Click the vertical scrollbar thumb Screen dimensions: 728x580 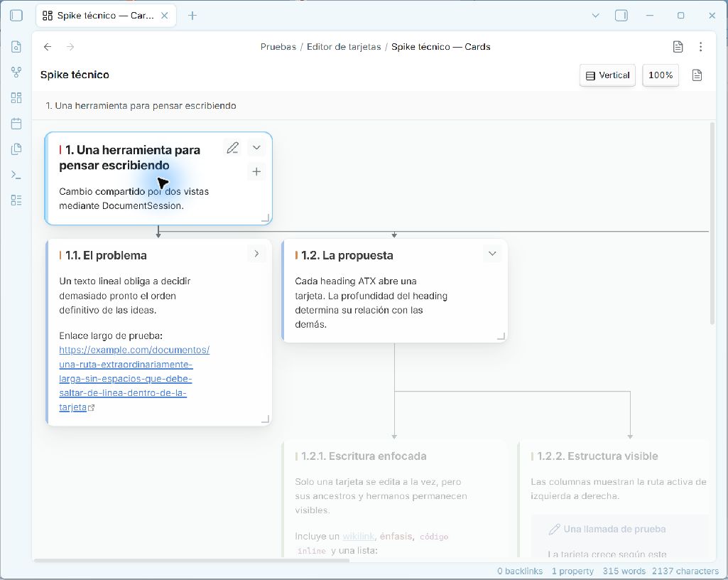712,223
